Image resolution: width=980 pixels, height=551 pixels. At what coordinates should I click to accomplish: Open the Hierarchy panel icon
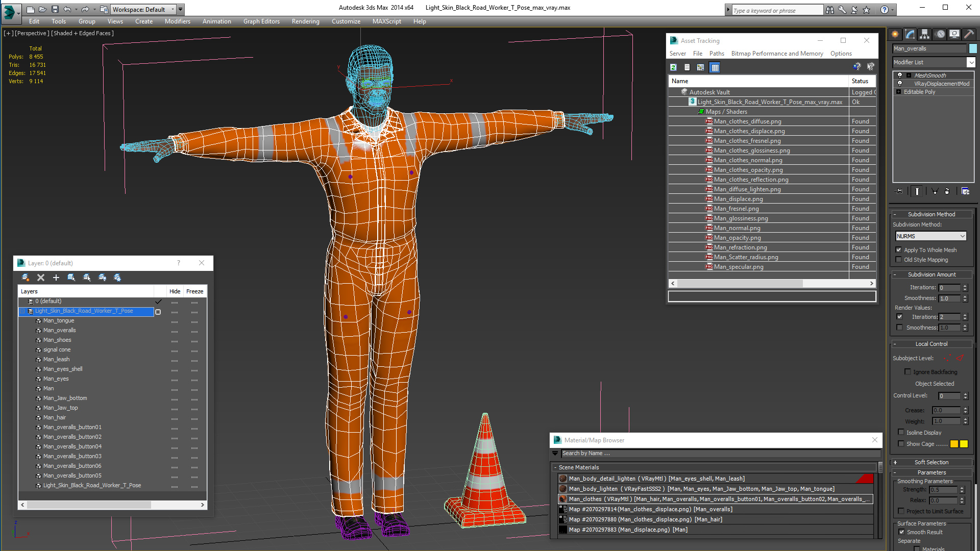pyautogui.click(x=925, y=34)
